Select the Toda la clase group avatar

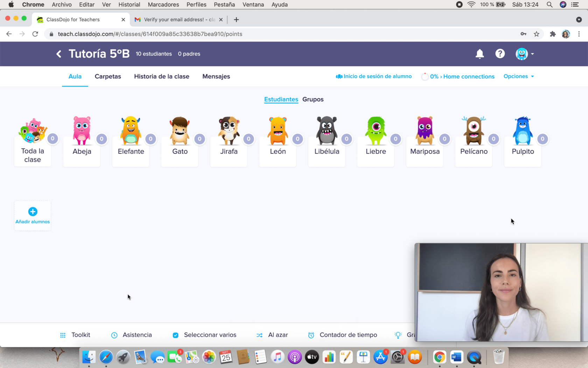coord(33,130)
